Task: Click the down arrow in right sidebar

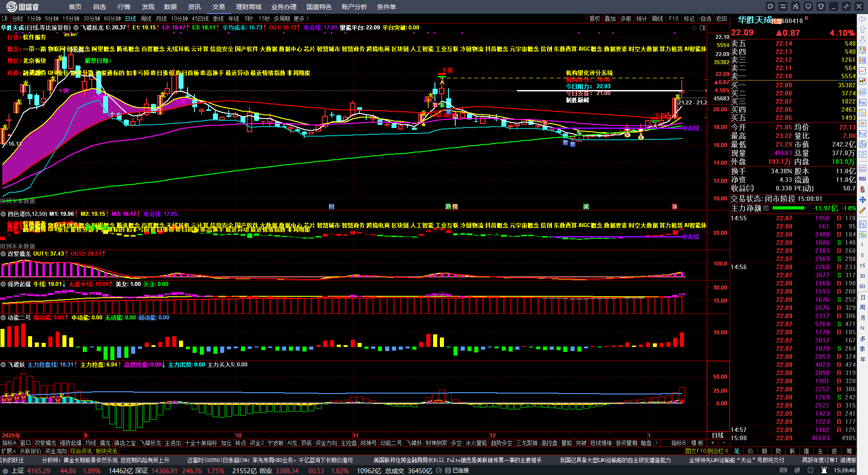Action: 863,39
